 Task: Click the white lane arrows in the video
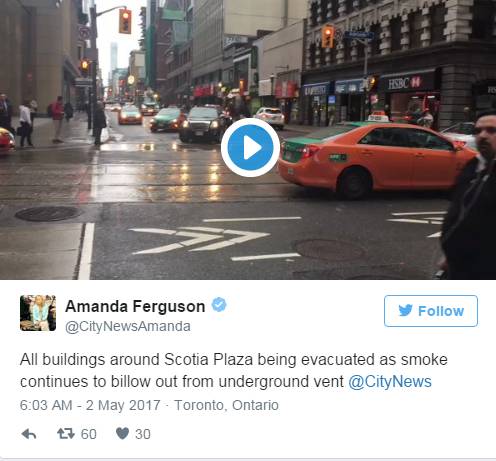click(199, 240)
